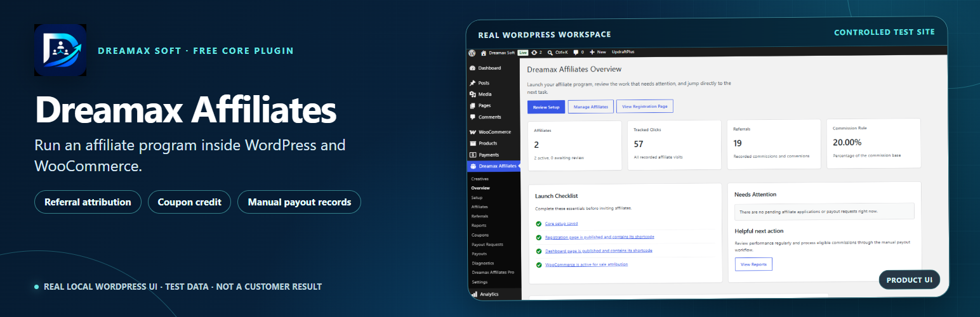Click the Referrals value 19
The image size is (980, 317).
coord(738,143)
